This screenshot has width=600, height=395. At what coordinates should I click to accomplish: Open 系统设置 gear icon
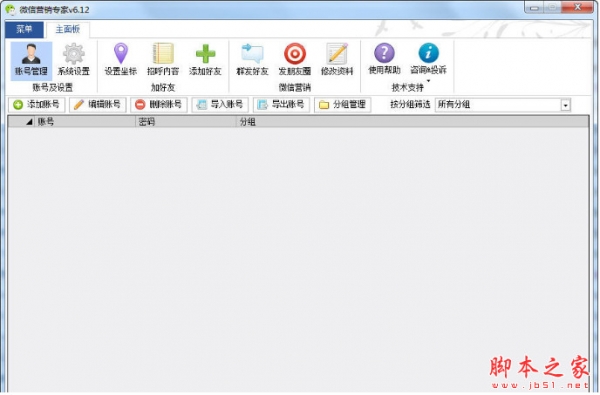pyautogui.click(x=73, y=60)
